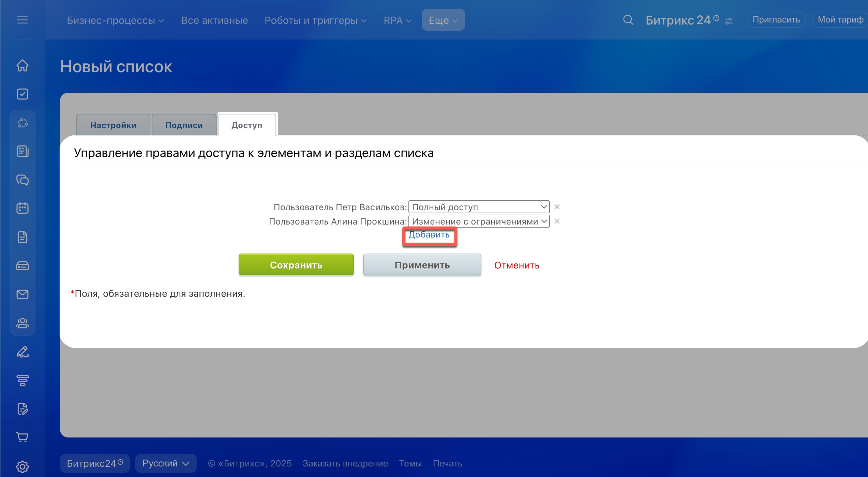Open the calendar sidebar icon

(23, 208)
